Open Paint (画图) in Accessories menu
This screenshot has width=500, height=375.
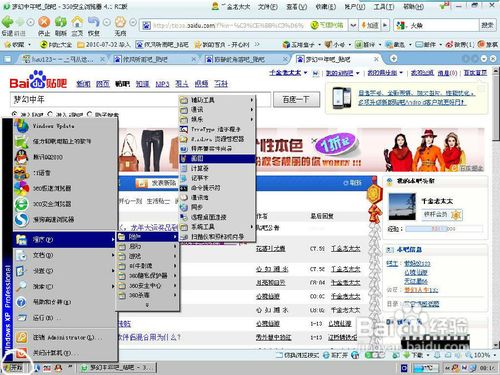point(217,159)
